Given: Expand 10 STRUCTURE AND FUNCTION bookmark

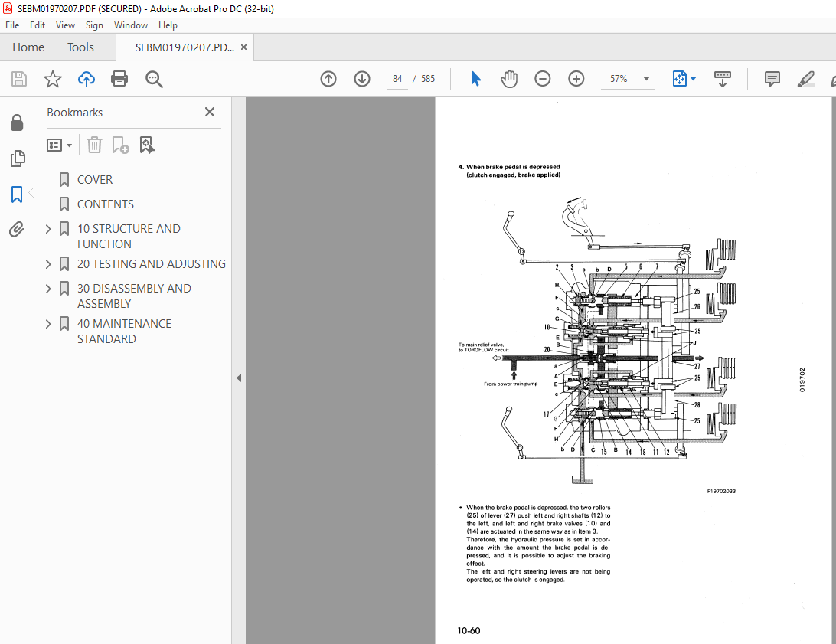Looking at the screenshot, I should coord(48,229).
